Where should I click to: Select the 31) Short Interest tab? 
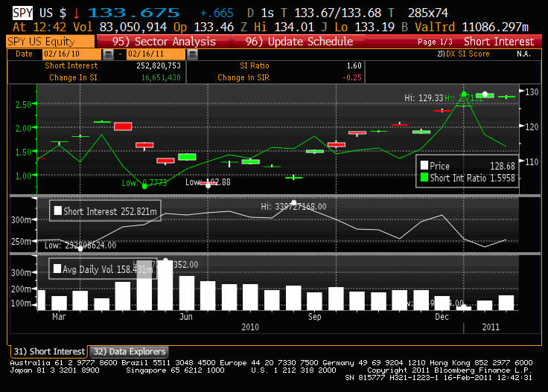coord(49,351)
